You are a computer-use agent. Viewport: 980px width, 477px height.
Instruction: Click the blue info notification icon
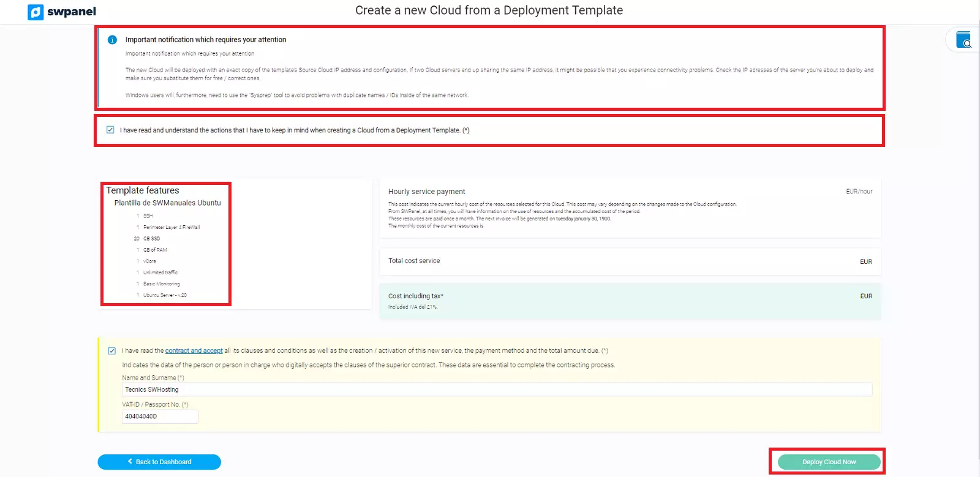click(112, 40)
